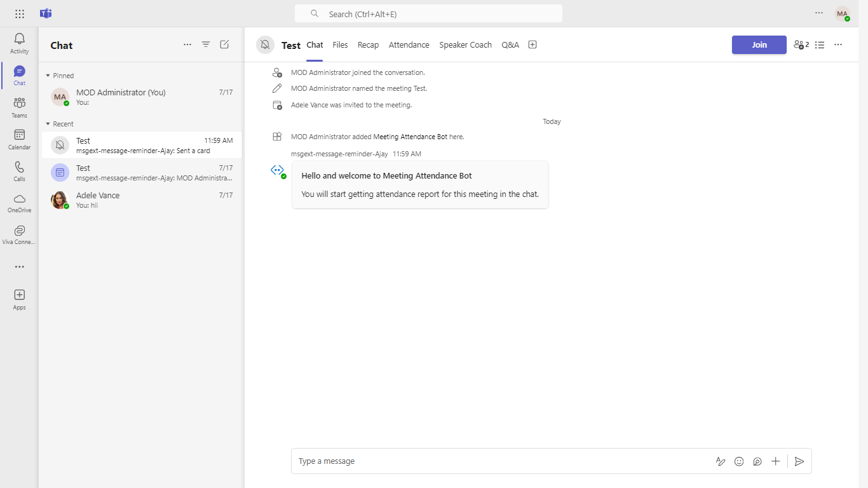Viewport: 868px width, 488px height.
Task: Open the message Format icon
Action: click(x=721, y=461)
